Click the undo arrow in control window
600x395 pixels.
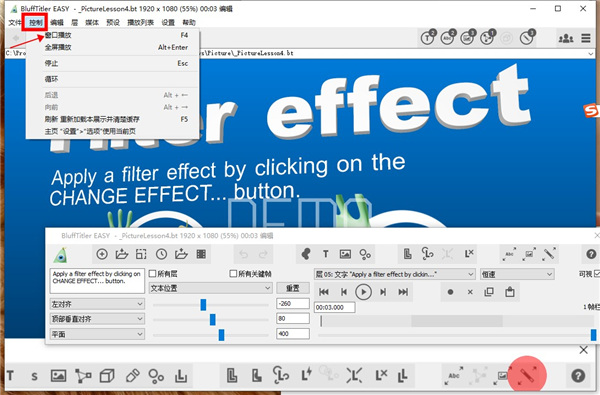click(243, 254)
